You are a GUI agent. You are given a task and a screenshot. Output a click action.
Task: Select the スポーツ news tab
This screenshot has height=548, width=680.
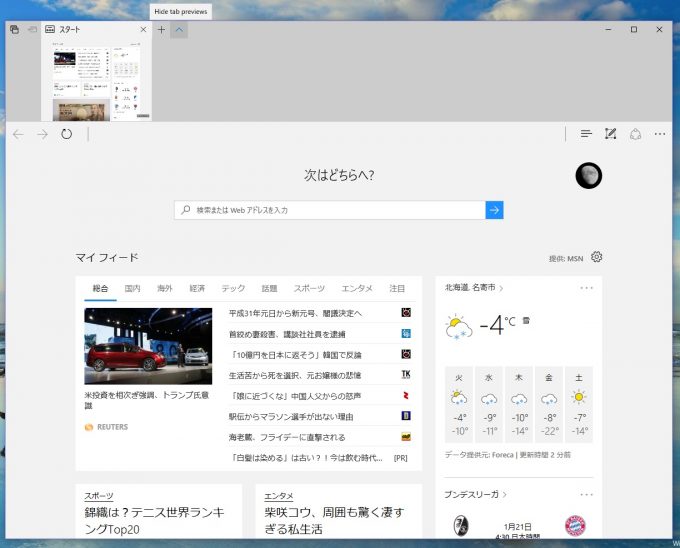tap(309, 288)
